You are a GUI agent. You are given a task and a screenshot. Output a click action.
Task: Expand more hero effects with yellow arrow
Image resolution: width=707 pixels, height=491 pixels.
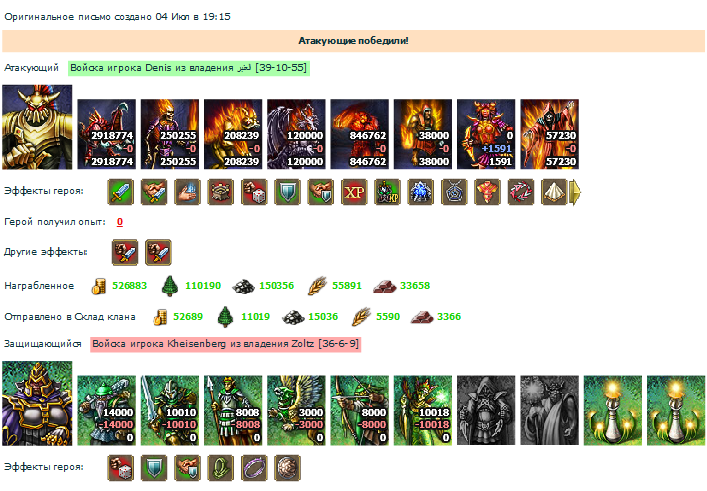pyautogui.click(x=575, y=192)
